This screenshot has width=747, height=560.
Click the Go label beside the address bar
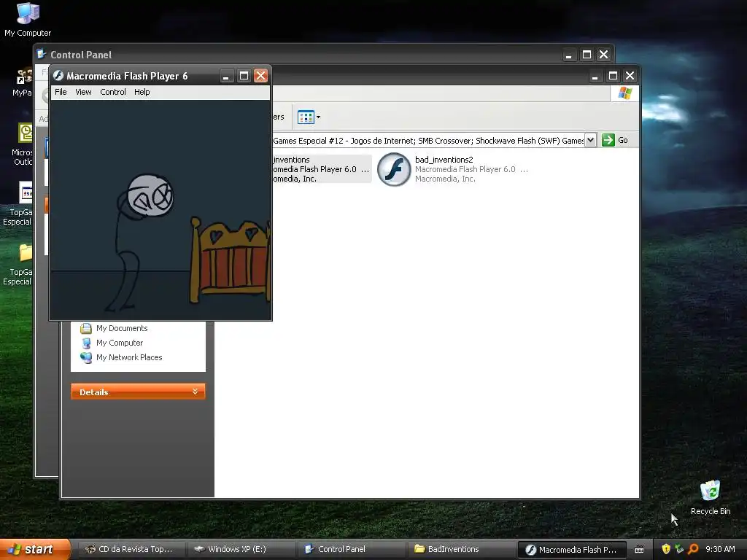pos(623,140)
